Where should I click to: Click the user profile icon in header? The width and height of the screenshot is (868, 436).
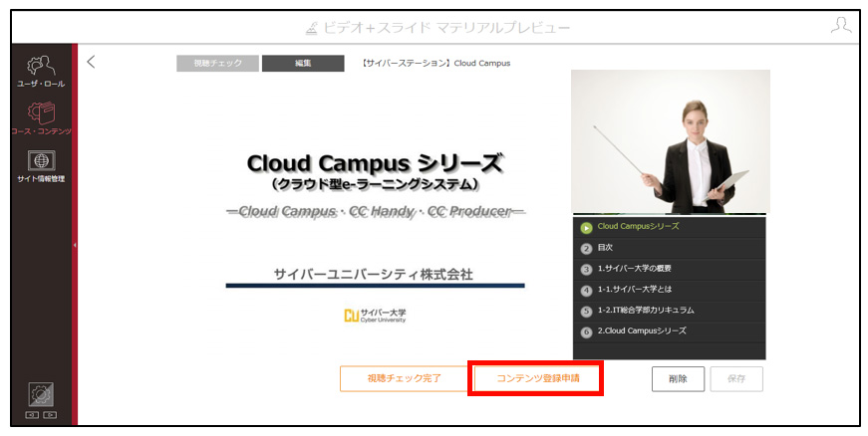pos(841,26)
